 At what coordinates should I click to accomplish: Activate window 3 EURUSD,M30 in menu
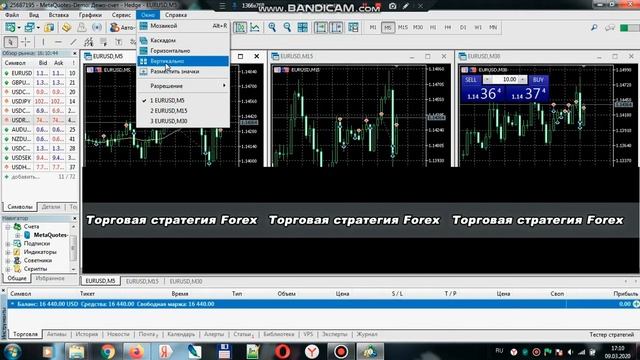[x=183, y=121]
